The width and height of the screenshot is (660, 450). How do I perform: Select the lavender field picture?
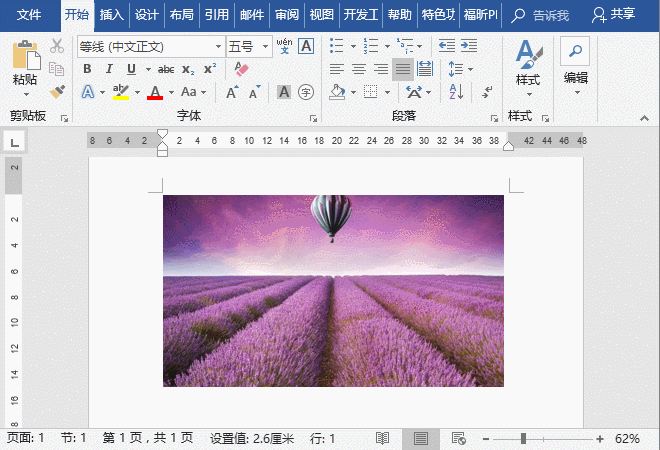point(333,291)
